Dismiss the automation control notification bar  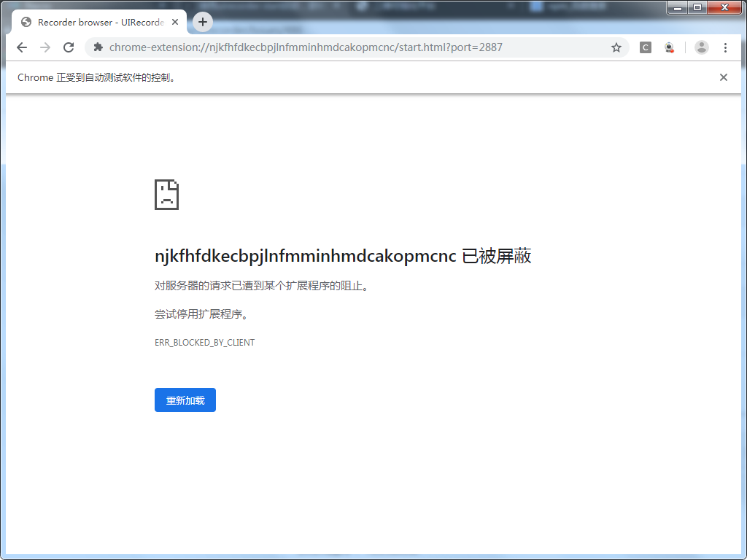[723, 77]
